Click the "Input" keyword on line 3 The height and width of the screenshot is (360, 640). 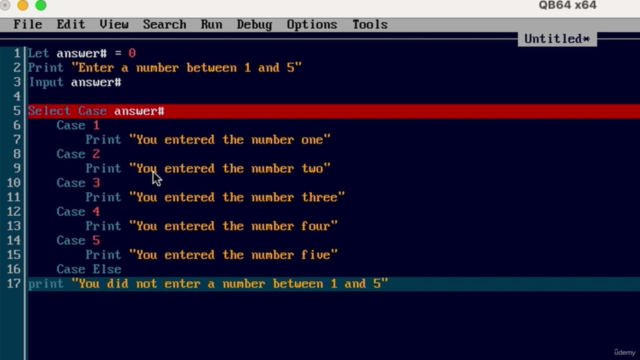coord(46,82)
